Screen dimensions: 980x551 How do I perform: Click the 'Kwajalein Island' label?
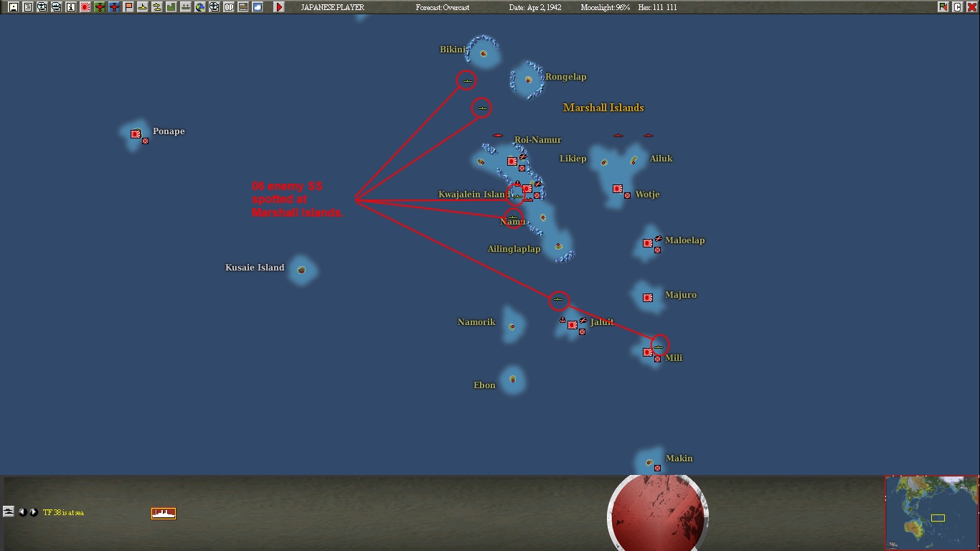(x=474, y=194)
